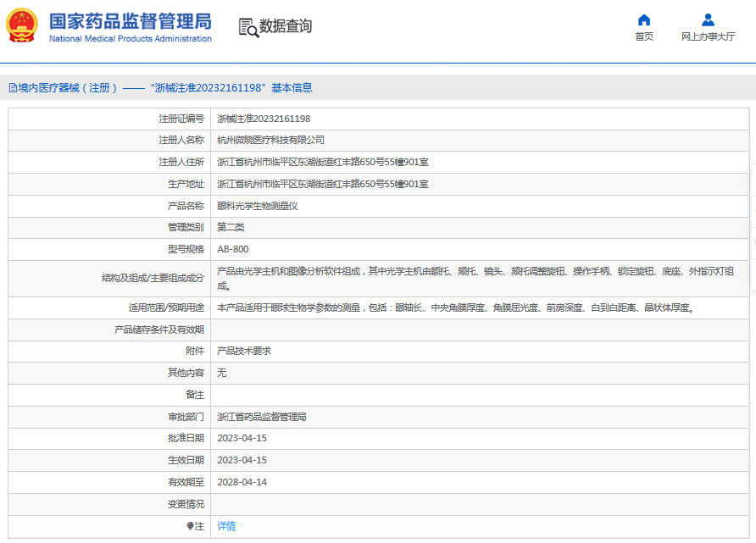Viewport: 756px width, 543px height.
Task: Click the approval date 2023-04-15 cell
Action: [x=241, y=438]
